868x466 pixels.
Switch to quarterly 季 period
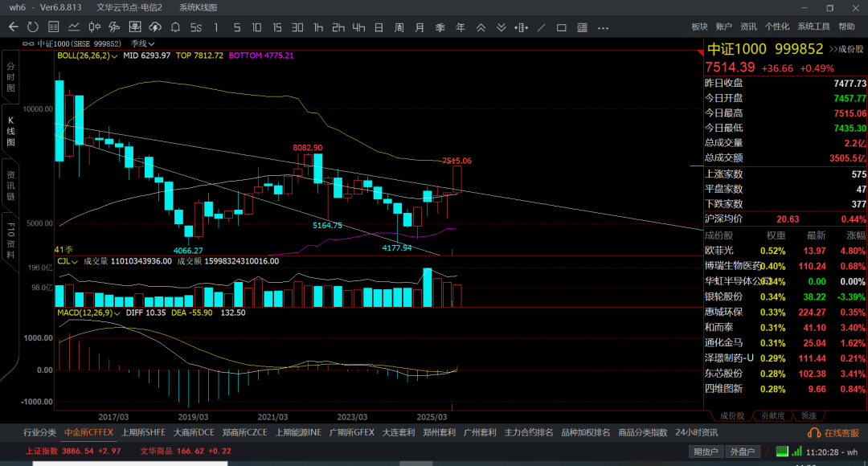(440, 27)
